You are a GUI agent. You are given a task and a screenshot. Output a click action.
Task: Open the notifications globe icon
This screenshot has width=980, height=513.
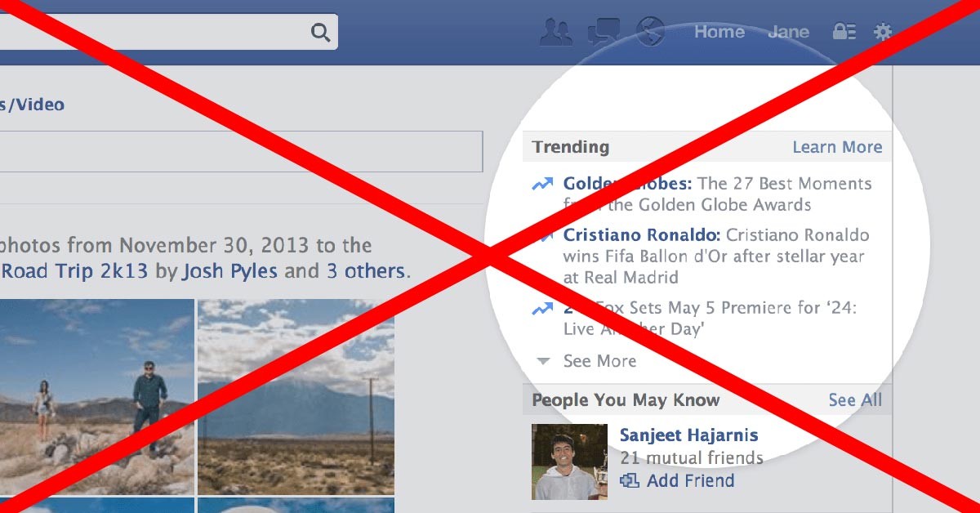tap(650, 32)
